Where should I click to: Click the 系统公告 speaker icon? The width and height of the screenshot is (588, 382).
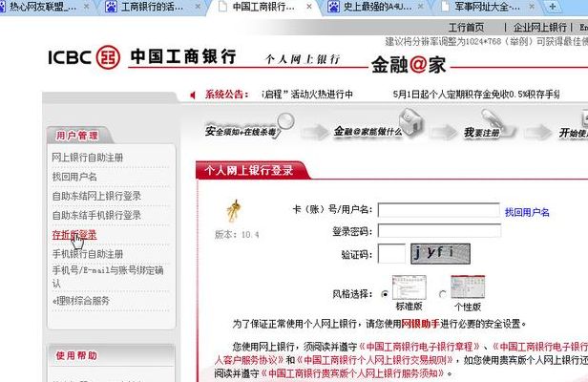tap(193, 95)
